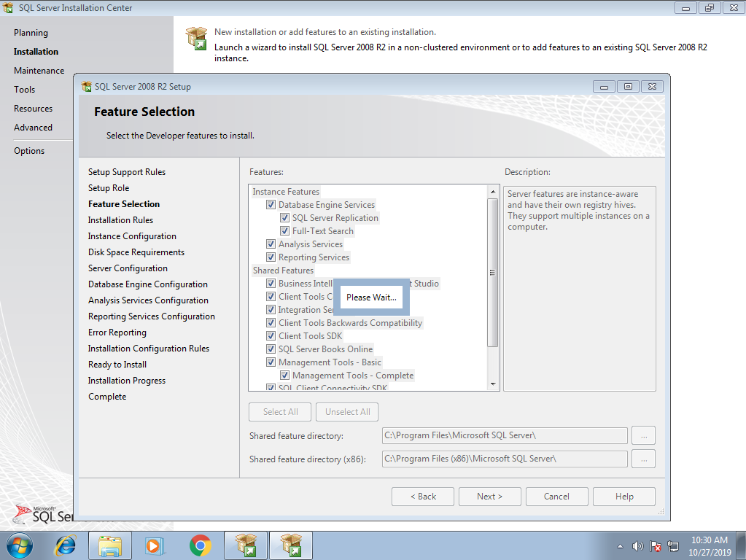Open setup Help
746x560 pixels.
624,497
